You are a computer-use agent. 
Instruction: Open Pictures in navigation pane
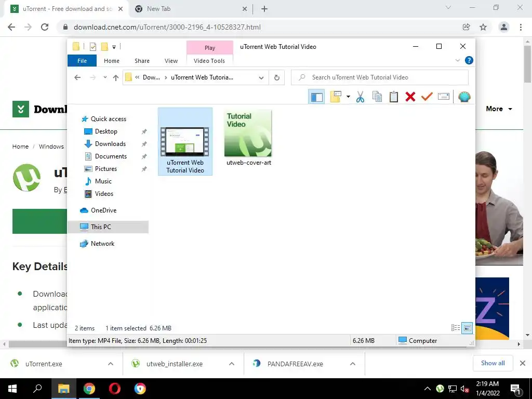pyautogui.click(x=106, y=169)
